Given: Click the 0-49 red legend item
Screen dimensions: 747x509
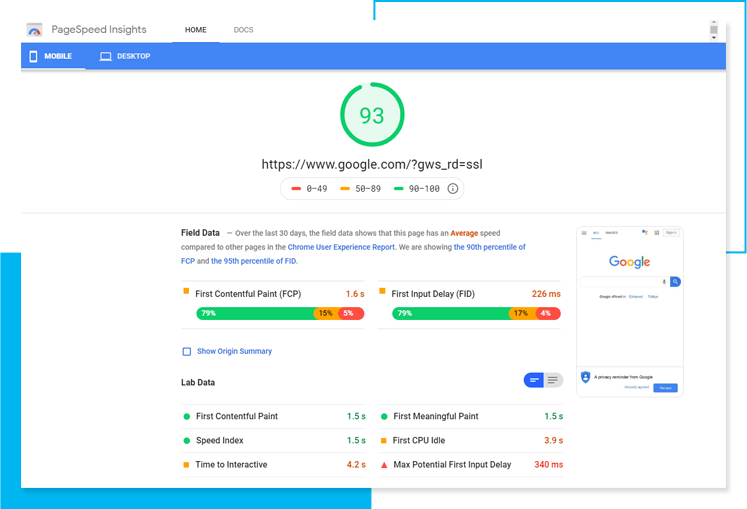Looking at the screenshot, I should pyautogui.click(x=309, y=189).
